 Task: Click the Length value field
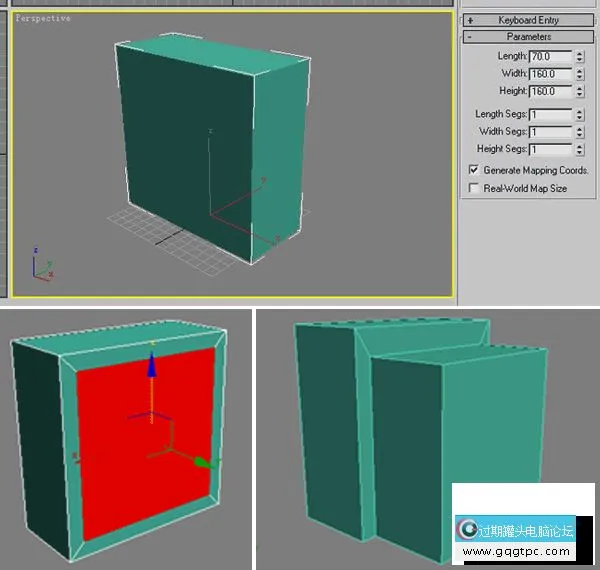pos(550,57)
